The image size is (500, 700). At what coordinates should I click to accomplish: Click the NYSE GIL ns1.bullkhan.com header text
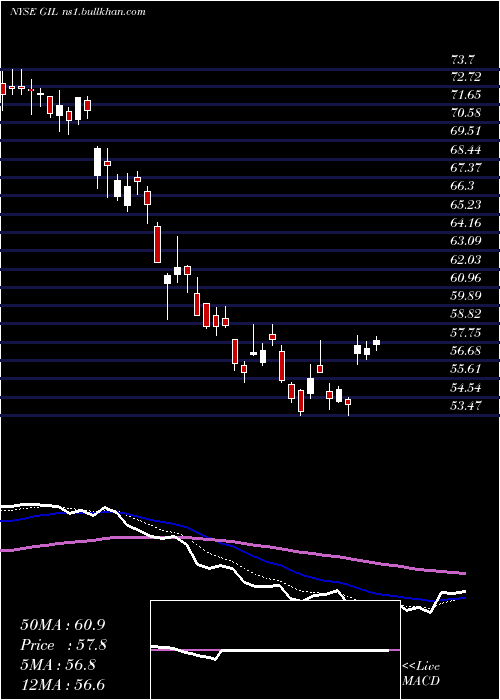[x=78, y=12]
